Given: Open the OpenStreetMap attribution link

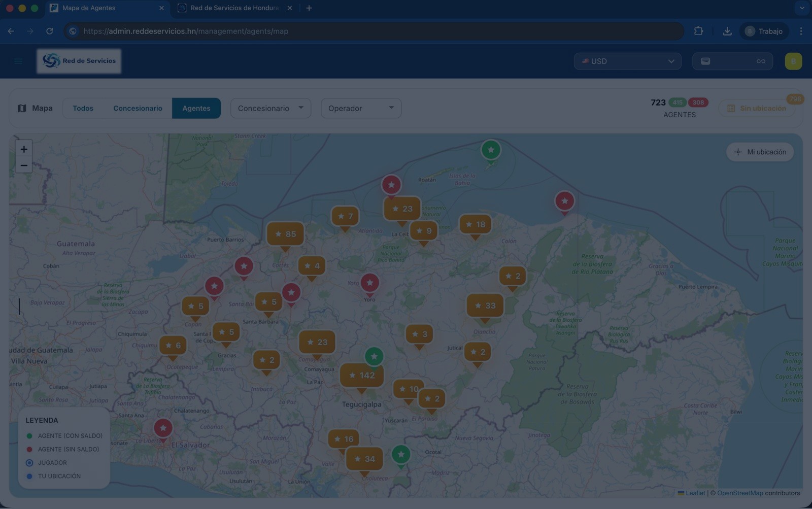Looking at the screenshot, I should [739, 493].
